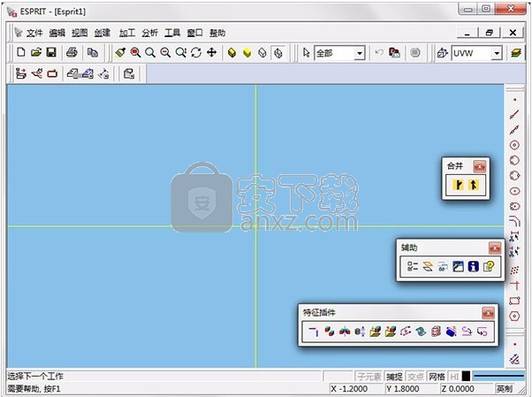Click the paste icon next to undo

point(394,53)
